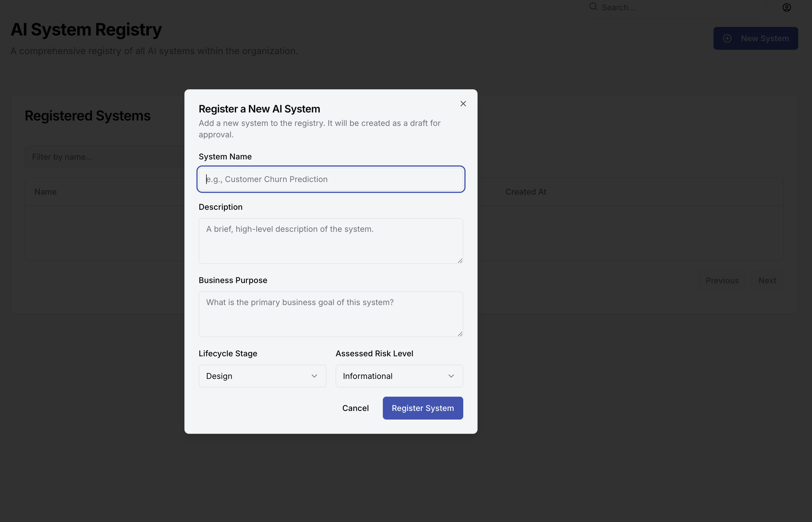
Task: Click into the Description text area
Action: coord(331,241)
